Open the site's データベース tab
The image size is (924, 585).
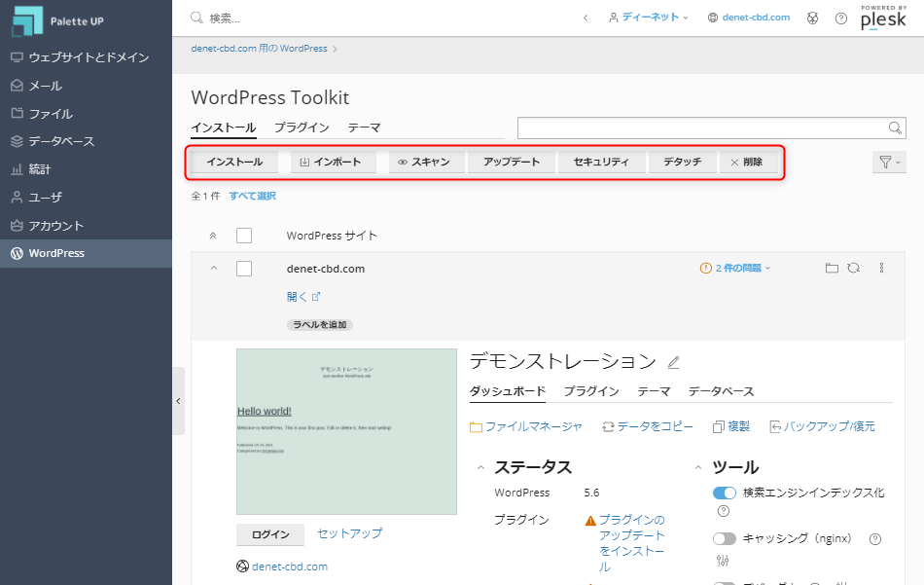pyautogui.click(x=722, y=391)
